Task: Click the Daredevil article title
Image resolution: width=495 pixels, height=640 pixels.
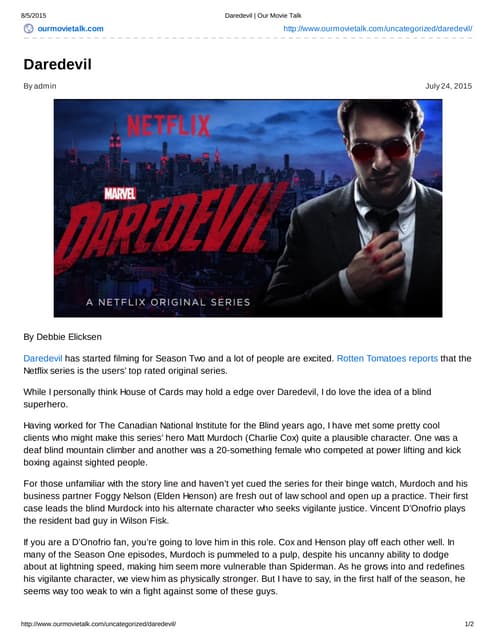Action: click(58, 64)
